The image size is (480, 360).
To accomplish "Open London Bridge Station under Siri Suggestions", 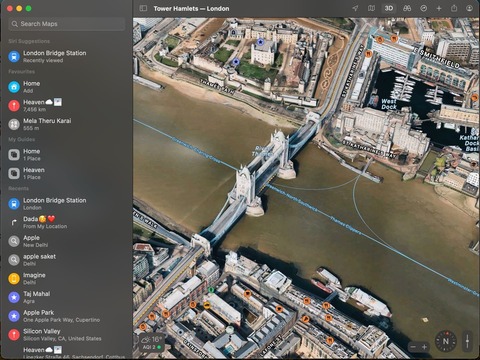I will point(67,56).
